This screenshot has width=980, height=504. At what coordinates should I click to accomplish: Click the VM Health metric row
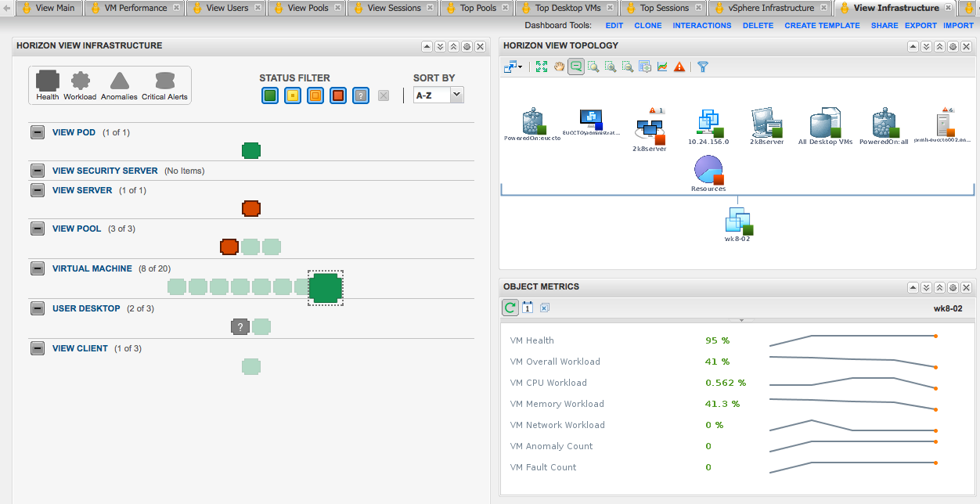point(724,340)
